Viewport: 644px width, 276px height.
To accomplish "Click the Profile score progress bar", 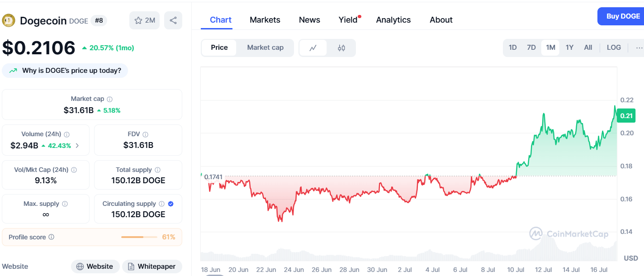I will point(139,237).
